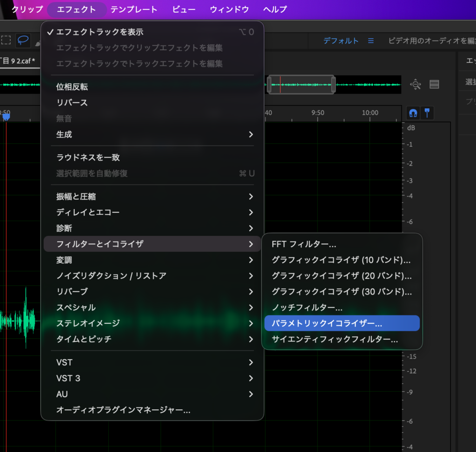This screenshot has width=476, height=452.
Task: Expand the ノイズリダクション / リストア submenu
Action: coord(152,276)
